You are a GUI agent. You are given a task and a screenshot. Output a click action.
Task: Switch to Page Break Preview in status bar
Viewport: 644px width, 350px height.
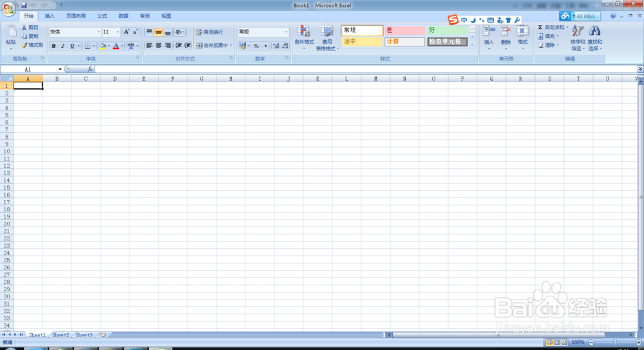click(565, 342)
